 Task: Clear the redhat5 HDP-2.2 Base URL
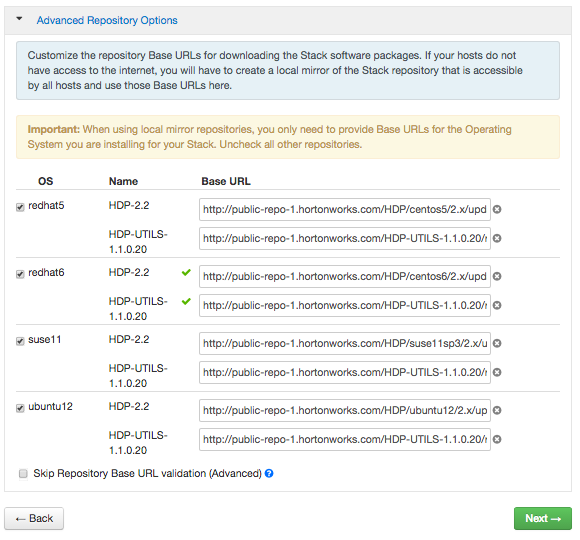[x=497, y=209]
